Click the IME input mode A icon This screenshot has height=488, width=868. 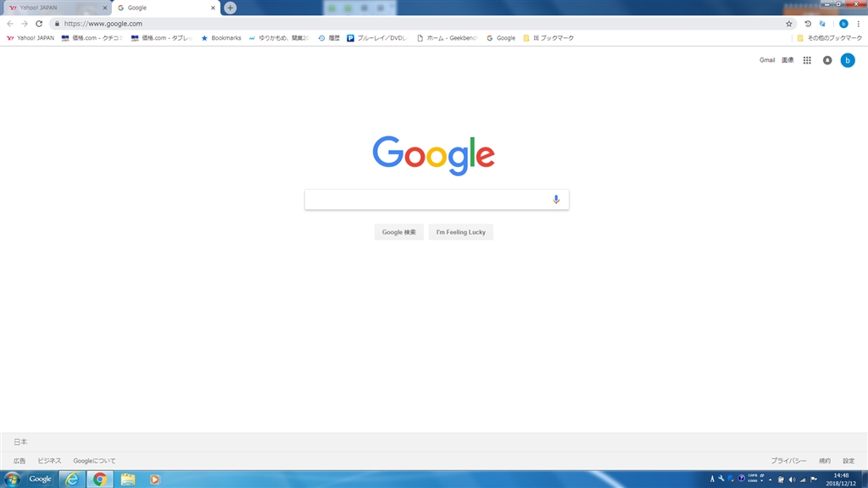click(x=712, y=480)
